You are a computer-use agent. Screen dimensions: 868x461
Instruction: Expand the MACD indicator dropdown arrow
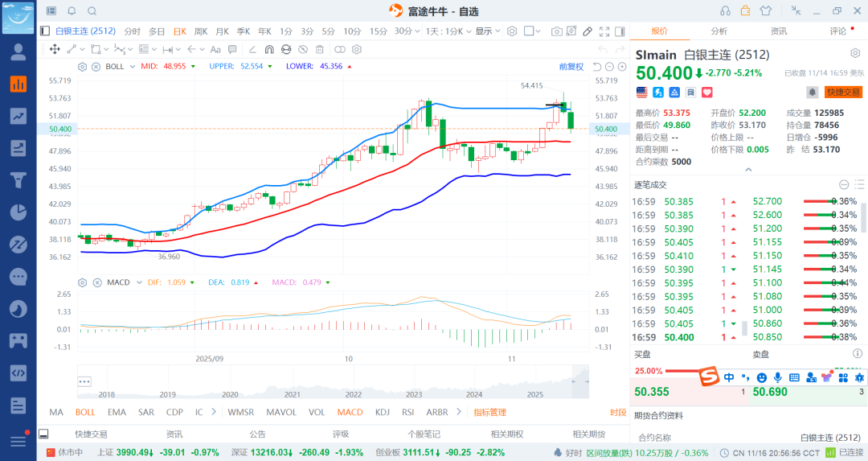(139, 282)
